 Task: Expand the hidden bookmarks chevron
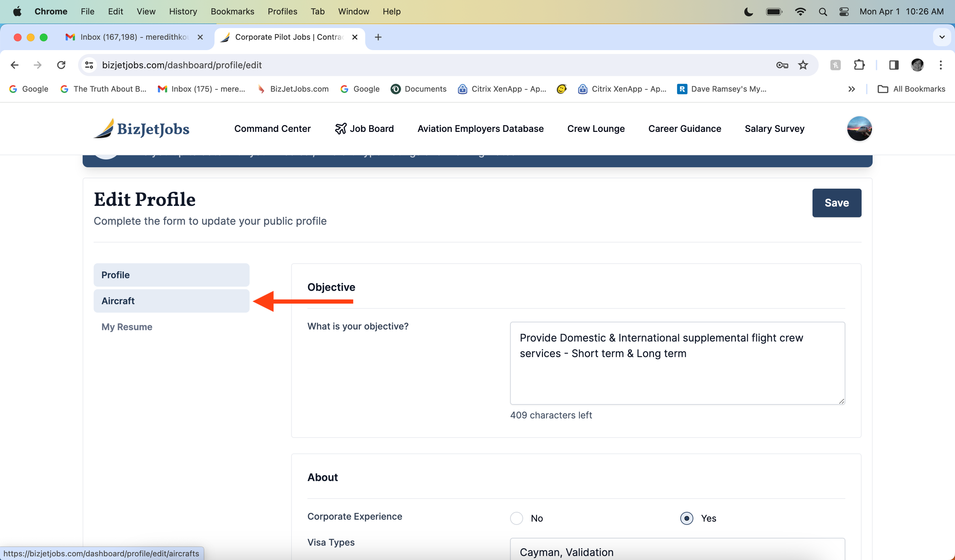[x=852, y=89]
